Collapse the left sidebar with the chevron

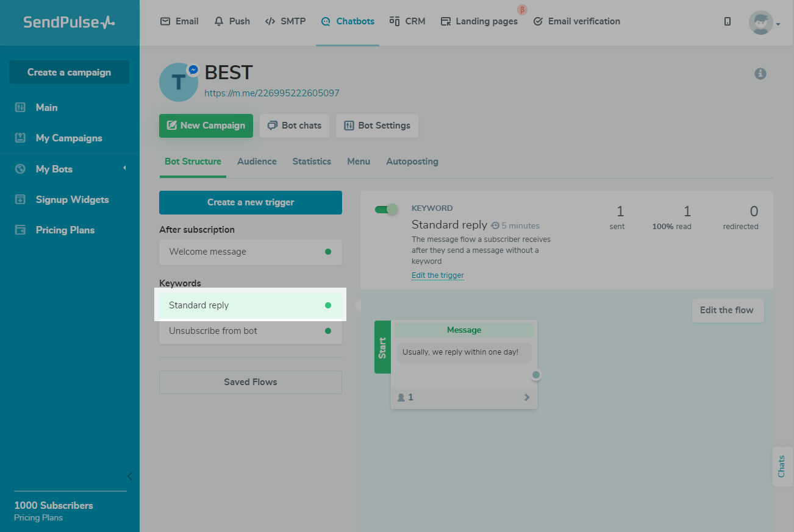tap(129, 476)
